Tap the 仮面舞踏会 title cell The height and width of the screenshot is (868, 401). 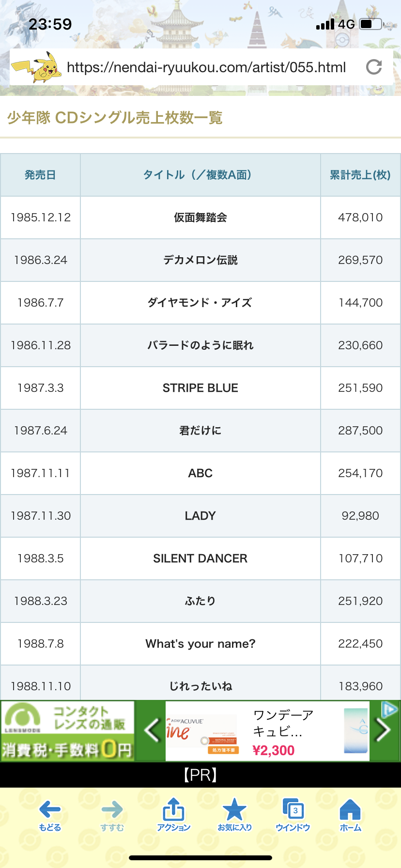pos(200,217)
